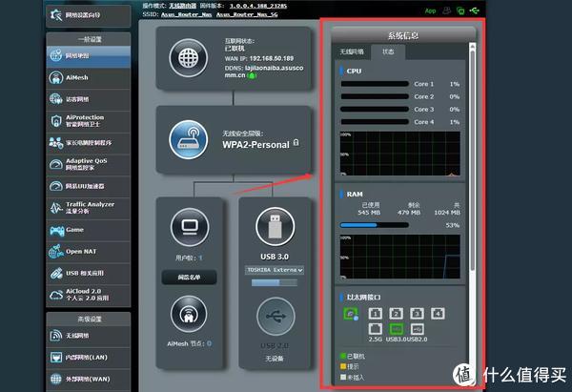Image resolution: width=572 pixels, height=392 pixels.
Task: Click the AiMesh 节点 count value
Action: click(x=209, y=343)
